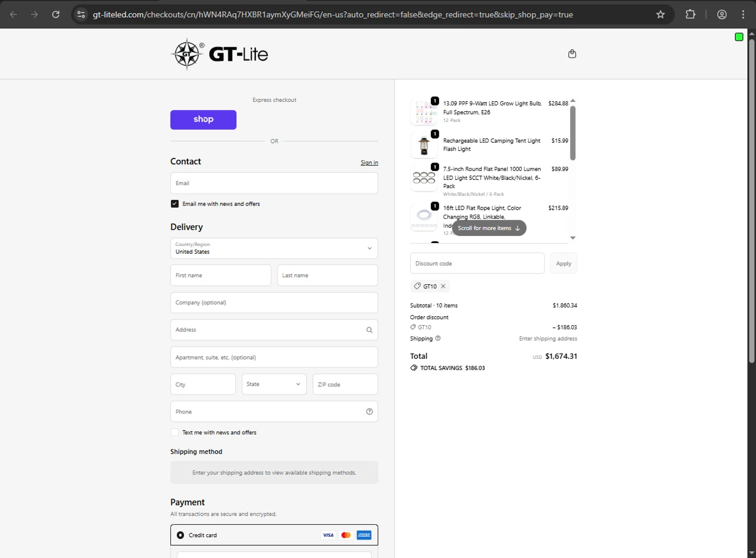Reload the page with browser refresh icon
The height and width of the screenshot is (558, 756).
tap(56, 15)
